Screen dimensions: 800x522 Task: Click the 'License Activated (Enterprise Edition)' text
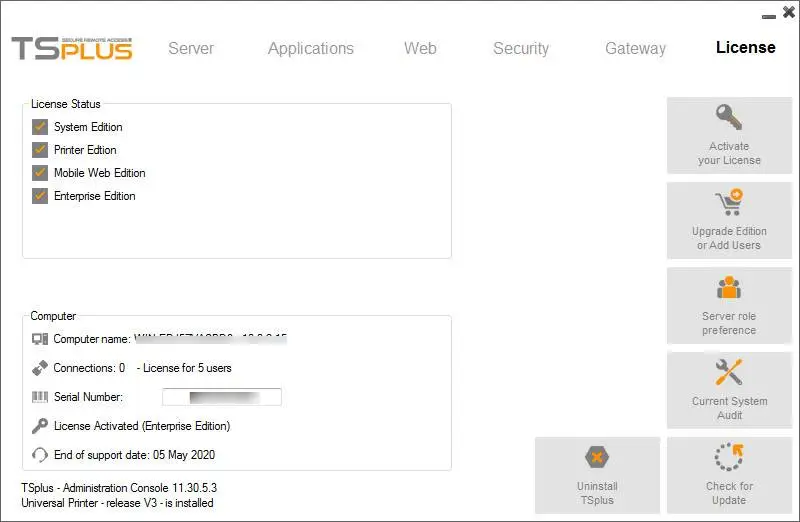[142, 426]
